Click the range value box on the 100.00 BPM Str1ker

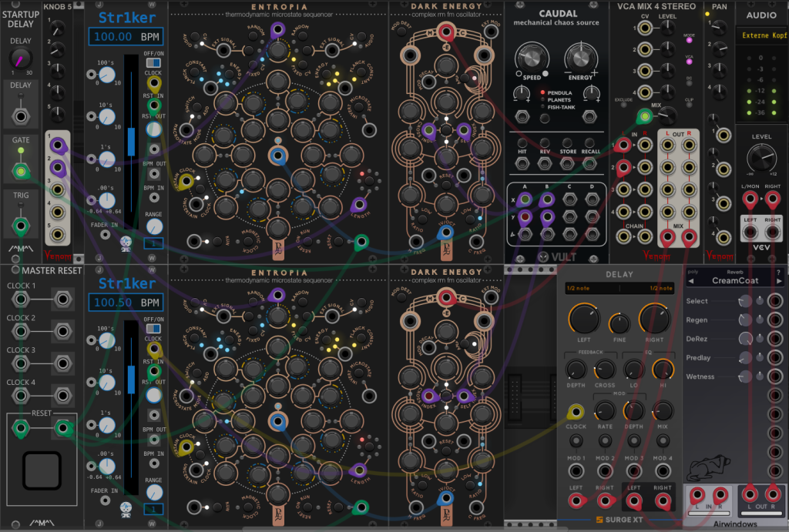coord(153,243)
